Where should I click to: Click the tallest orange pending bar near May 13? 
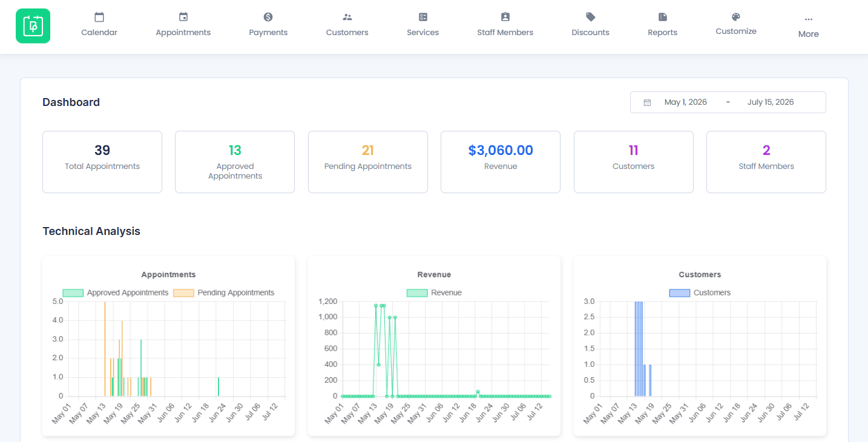[105, 349]
